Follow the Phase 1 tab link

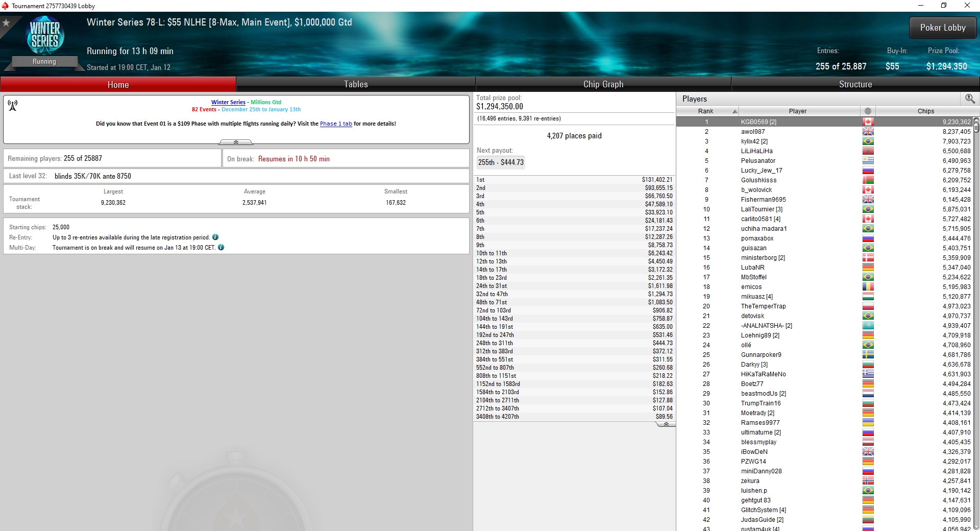[336, 124]
